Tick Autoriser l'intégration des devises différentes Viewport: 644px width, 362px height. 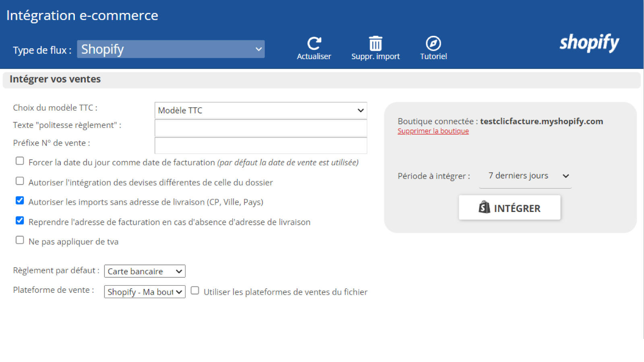(20, 181)
